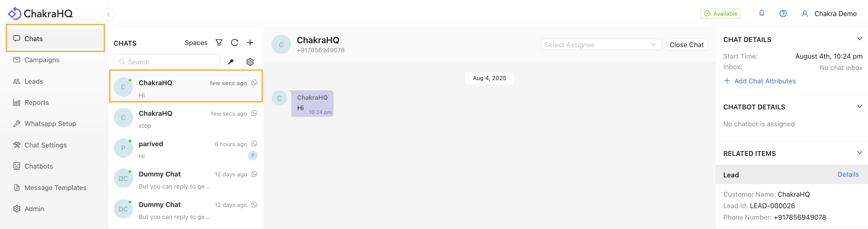868x229 pixels.
Task: Click the Available status badge
Action: pyautogui.click(x=721, y=14)
